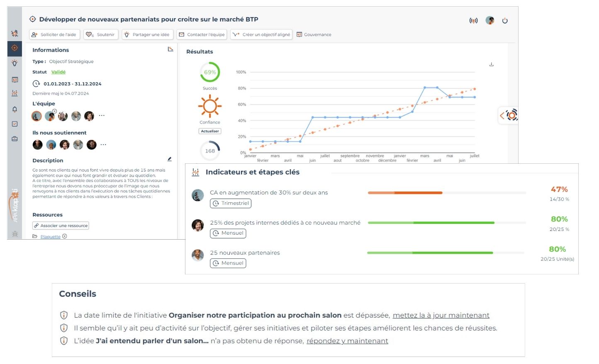
Task: Click Solliciter de l'aide button
Action: (54, 34)
